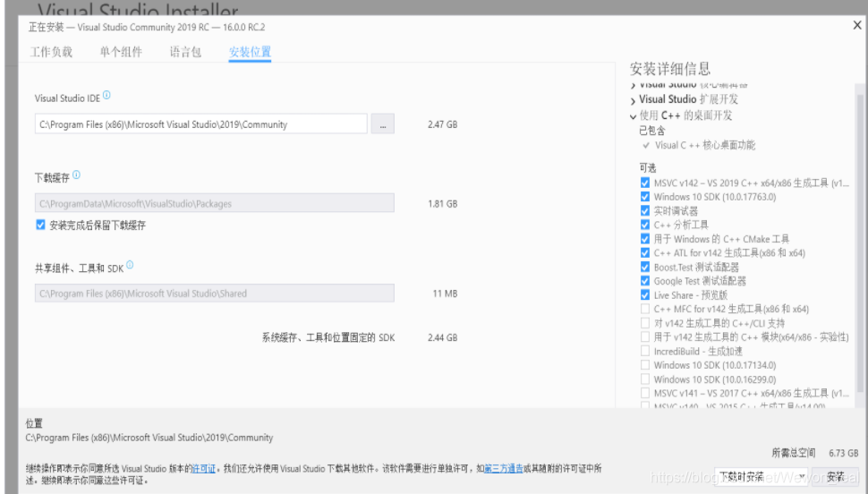Viewport: 868px width, 494px height.
Task: Uncheck 用于 Windows 的 C++ CMake 工具
Action: (x=645, y=239)
